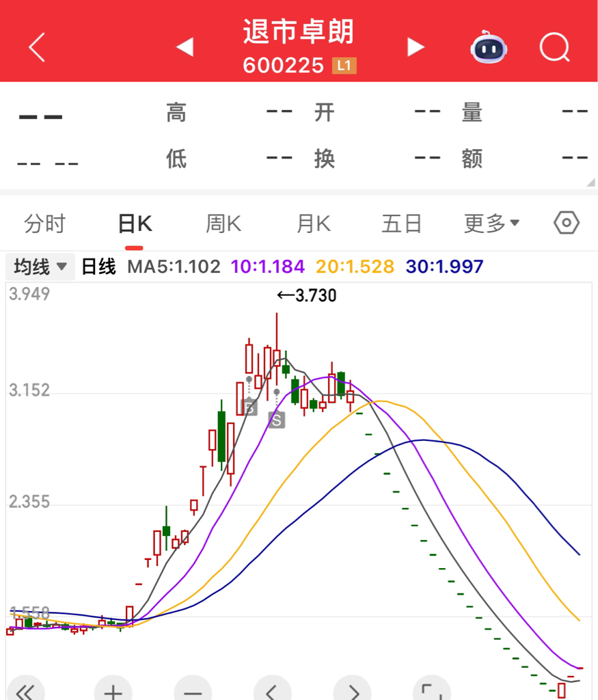Tap the MA5:1.102 value
The image size is (598, 700).
tap(174, 267)
